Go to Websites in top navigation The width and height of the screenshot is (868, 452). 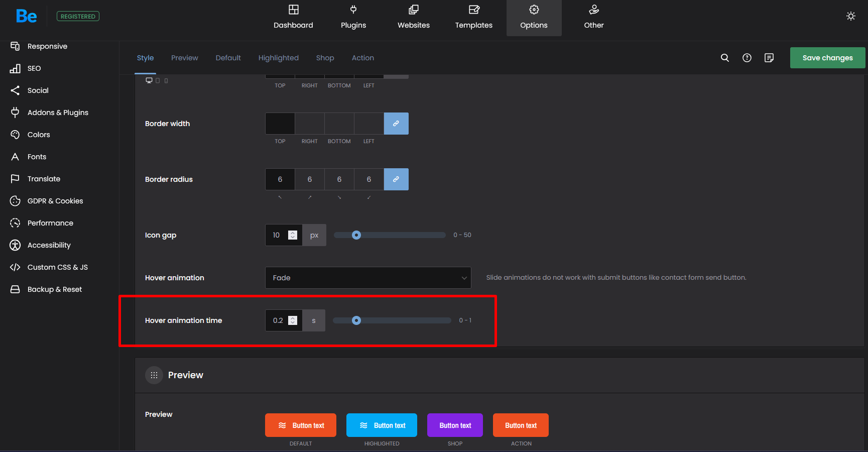click(x=414, y=18)
